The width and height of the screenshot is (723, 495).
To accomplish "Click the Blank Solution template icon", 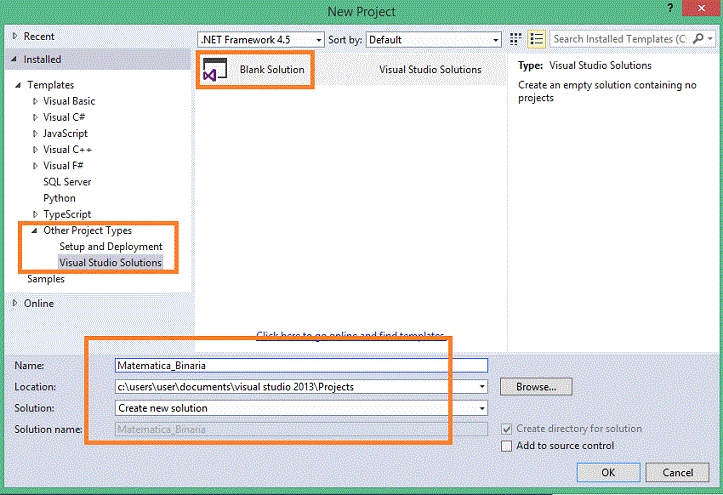I will tap(215, 70).
